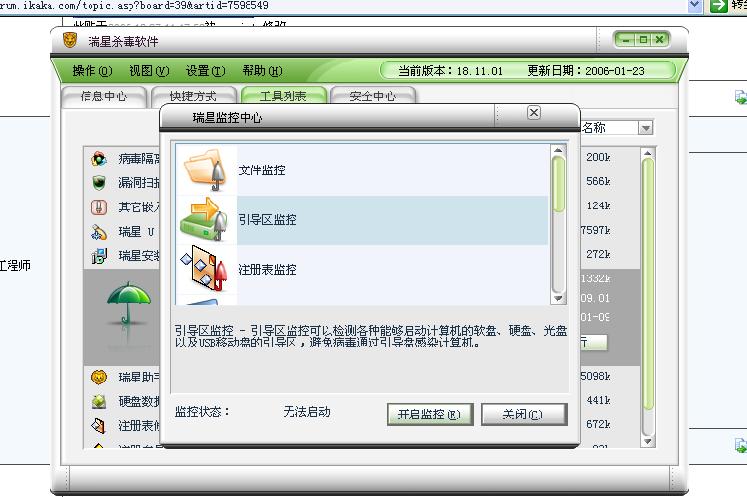Viewport: 747px width, 497px height.
Task: Click monitor list scroll down arrow
Action: click(558, 299)
